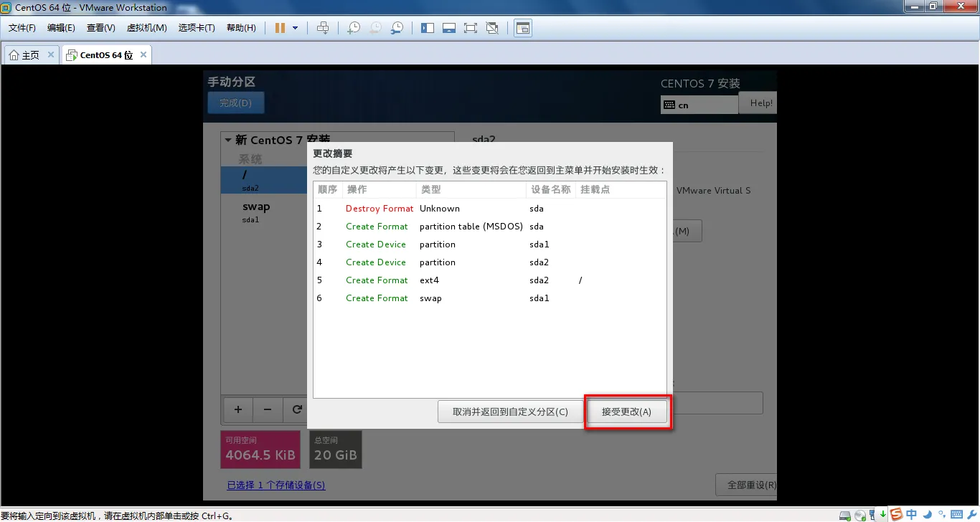The width and height of the screenshot is (980, 522).
Task: Click the hard disk status bar icon
Action: (845, 515)
